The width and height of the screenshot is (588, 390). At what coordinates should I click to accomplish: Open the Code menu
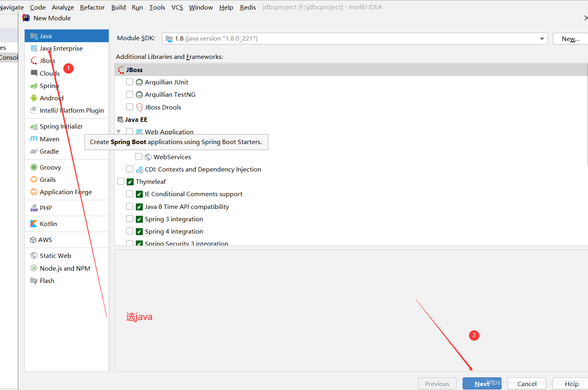point(38,7)
